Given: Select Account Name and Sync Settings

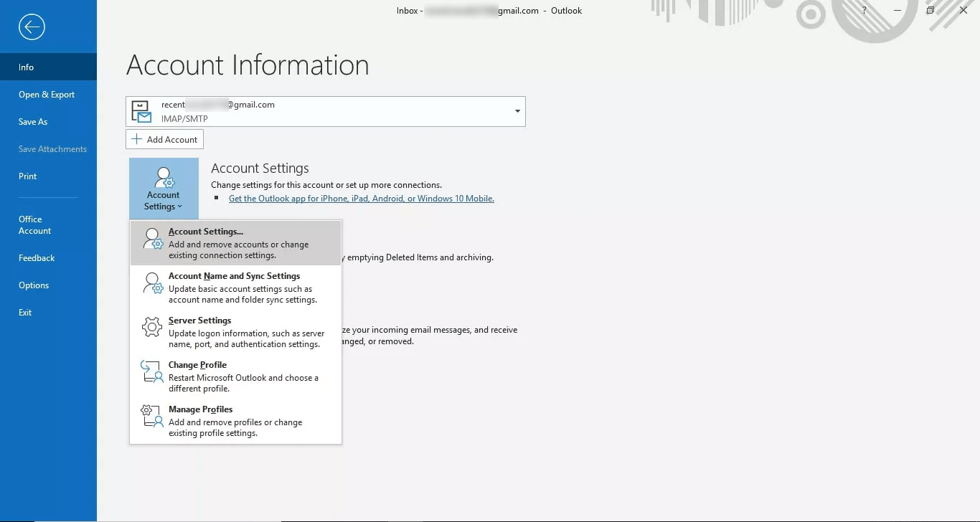Looking at the screenshot, I should tap(235, 288).
